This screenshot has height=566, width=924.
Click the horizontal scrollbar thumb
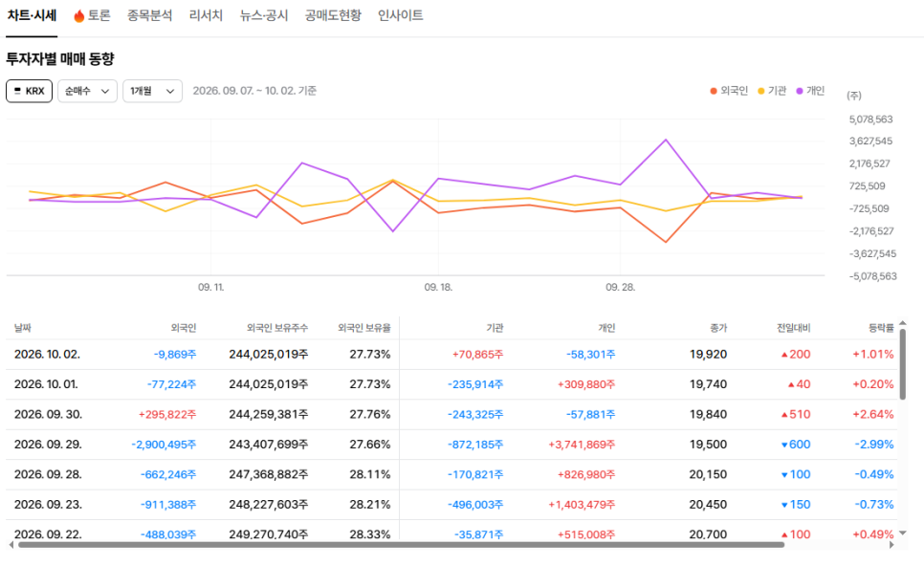coord(402,545)
